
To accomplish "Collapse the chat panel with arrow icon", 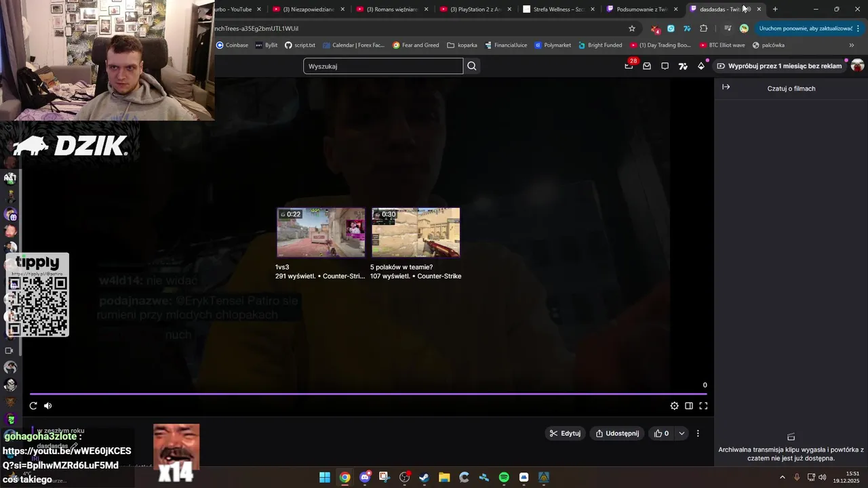I will (x=726, y=87).
